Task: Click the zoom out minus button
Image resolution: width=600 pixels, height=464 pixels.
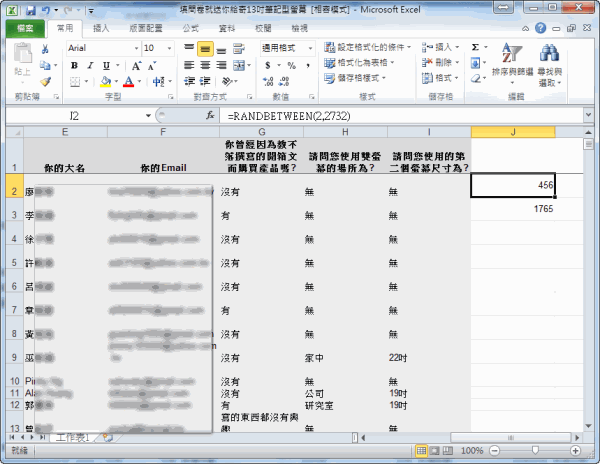Action: [494, 451]
